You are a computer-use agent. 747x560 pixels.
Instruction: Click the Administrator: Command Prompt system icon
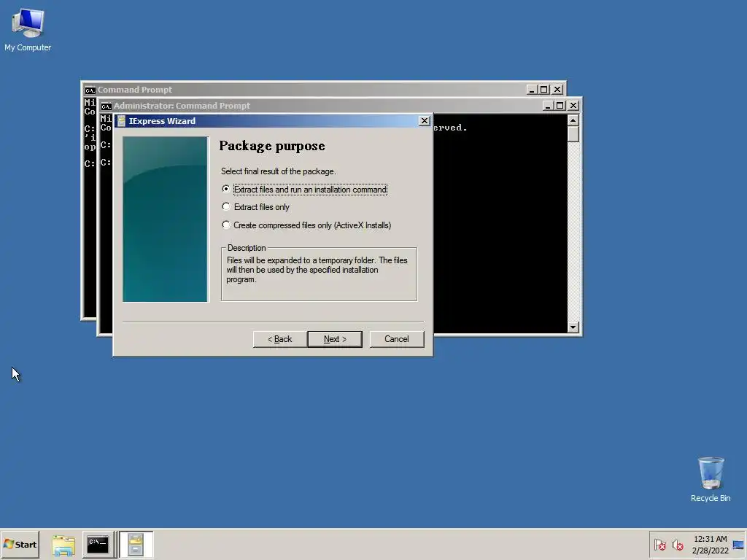pyautogui.click(x=107, y=106)
